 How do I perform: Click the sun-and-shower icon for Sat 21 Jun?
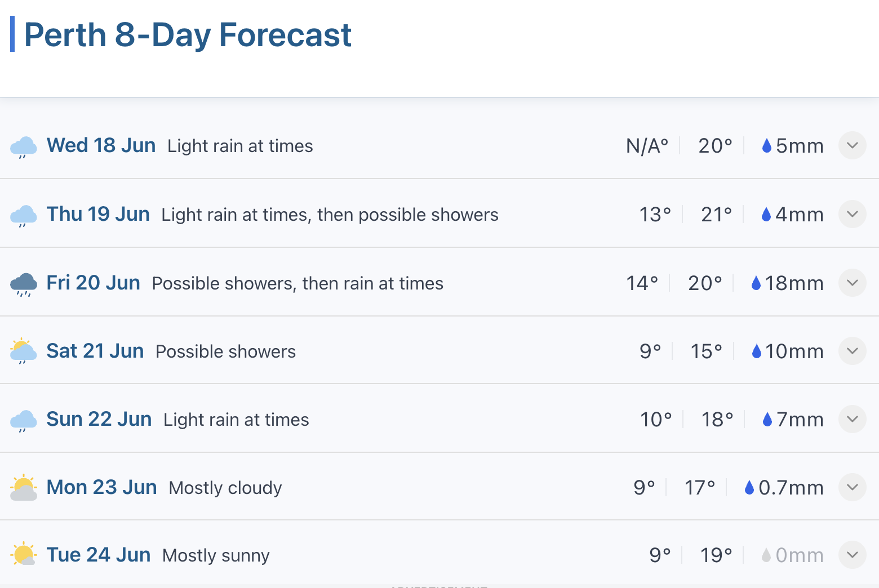pyautogui.click(x=24, y=351)
